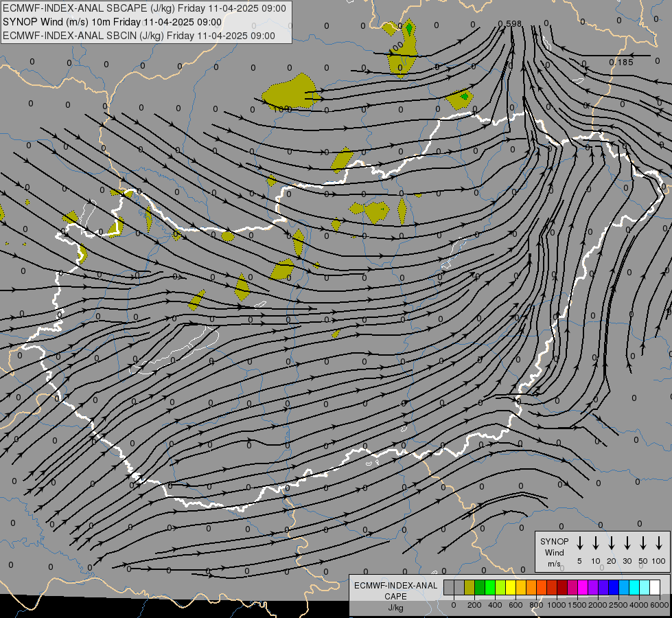The image size is (672, 618).
Task: Select the 200 tick label on CAPE scale
Action: 474,605
